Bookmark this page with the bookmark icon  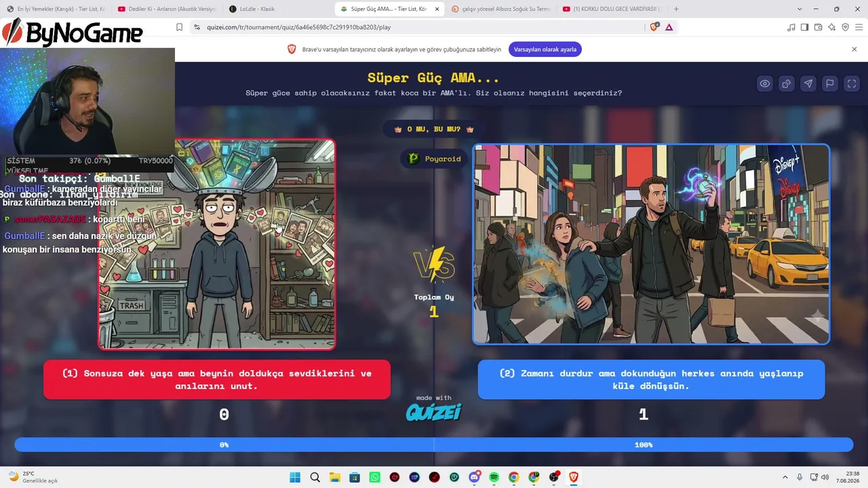[179, 27]
